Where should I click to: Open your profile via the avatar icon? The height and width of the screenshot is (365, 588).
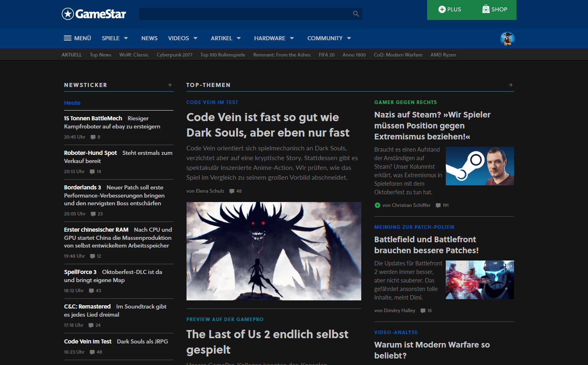click(507, 39)
